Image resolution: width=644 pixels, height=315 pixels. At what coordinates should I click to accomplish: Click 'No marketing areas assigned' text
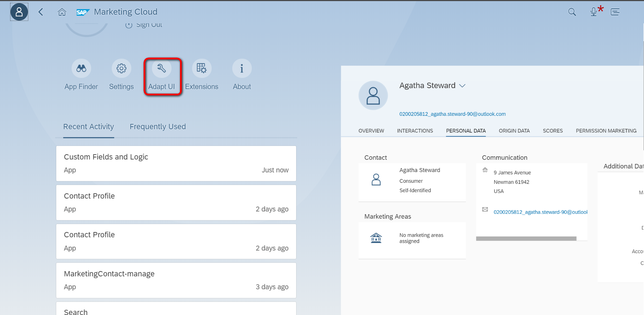422,238
